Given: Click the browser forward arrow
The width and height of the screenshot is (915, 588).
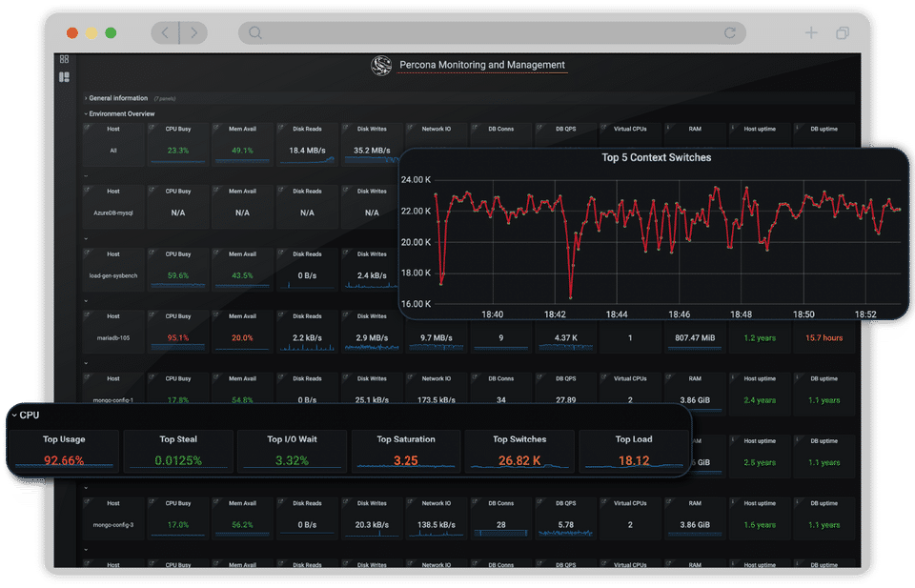Looking at the screenshot, I should 193,32.
